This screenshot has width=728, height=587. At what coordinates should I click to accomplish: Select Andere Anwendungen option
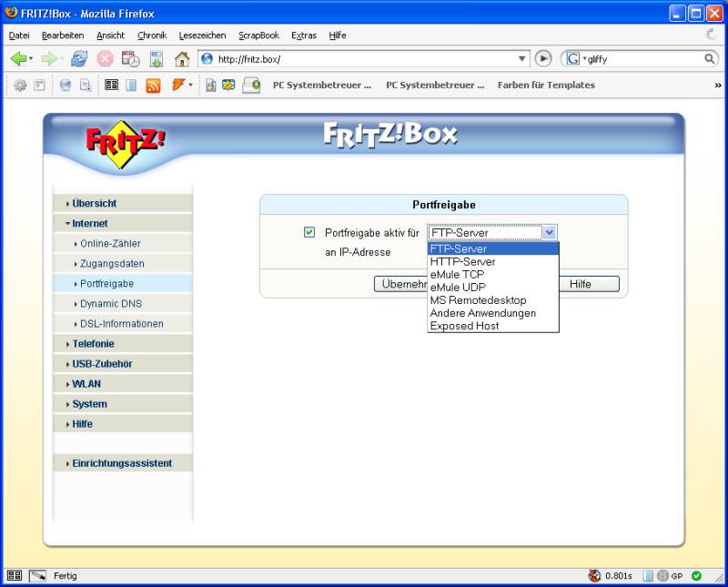[x=492, y=313]
